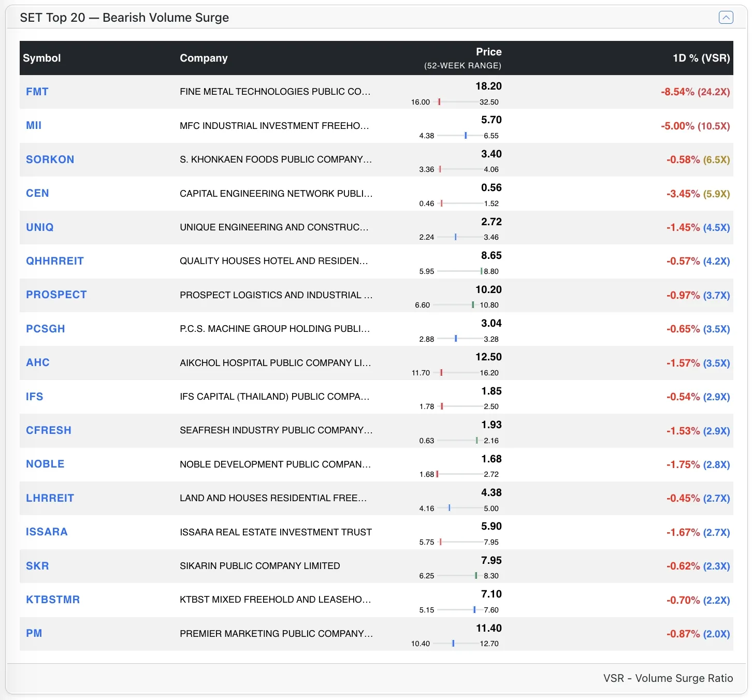Click the VSR - Volume Surge Ratio footnote
The image size is (752, 700).
[668, 678]
